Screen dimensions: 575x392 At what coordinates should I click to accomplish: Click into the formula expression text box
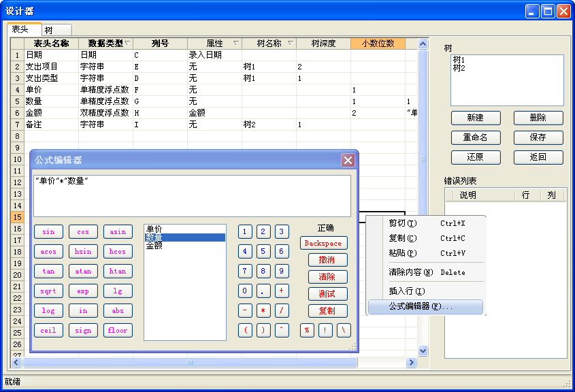[x=192, y=196]
